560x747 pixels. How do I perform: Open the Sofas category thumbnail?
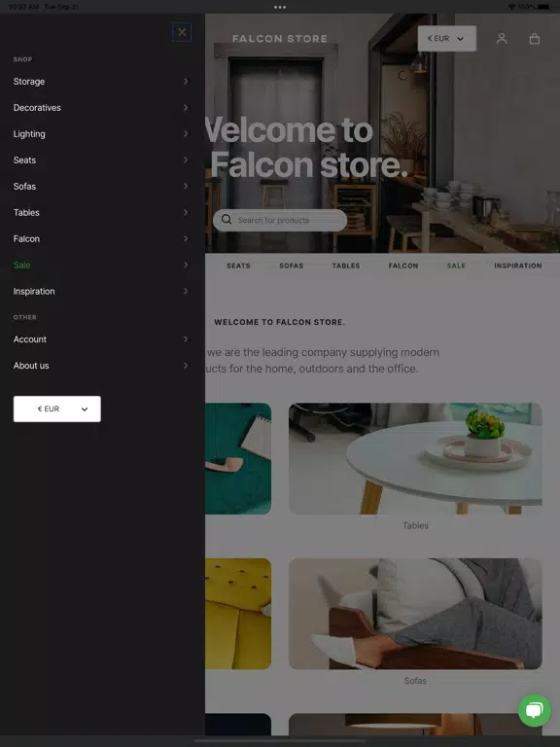point(415,614)
